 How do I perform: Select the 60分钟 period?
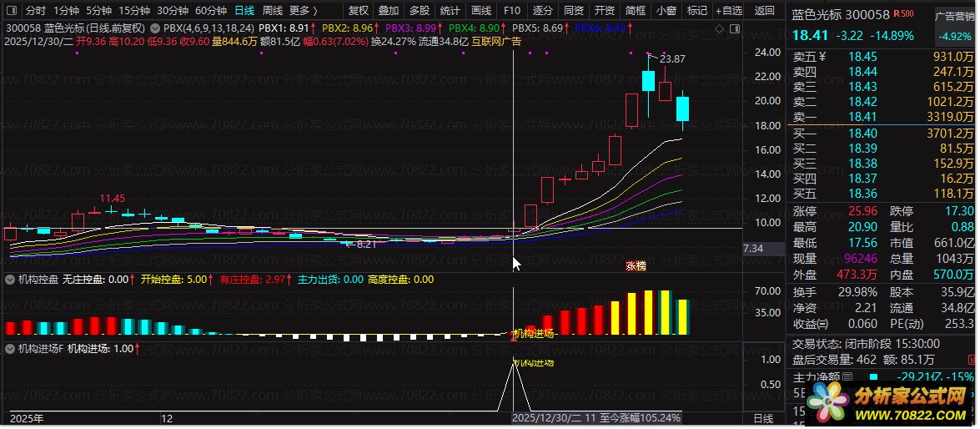(x=211, y=11)
